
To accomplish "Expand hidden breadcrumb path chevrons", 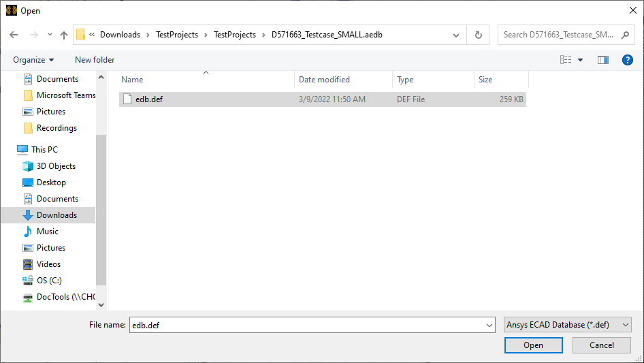I will coord(92,35).
